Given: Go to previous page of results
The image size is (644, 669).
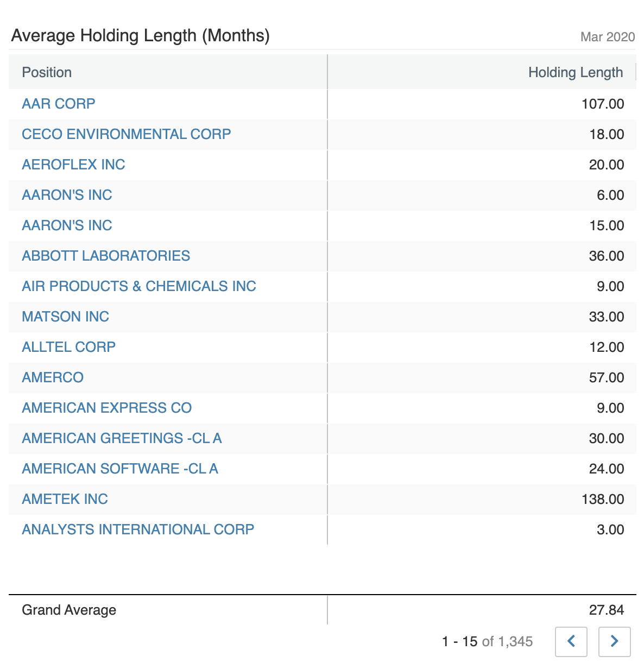Looking at the screenshot, I should tap(571, 641).
